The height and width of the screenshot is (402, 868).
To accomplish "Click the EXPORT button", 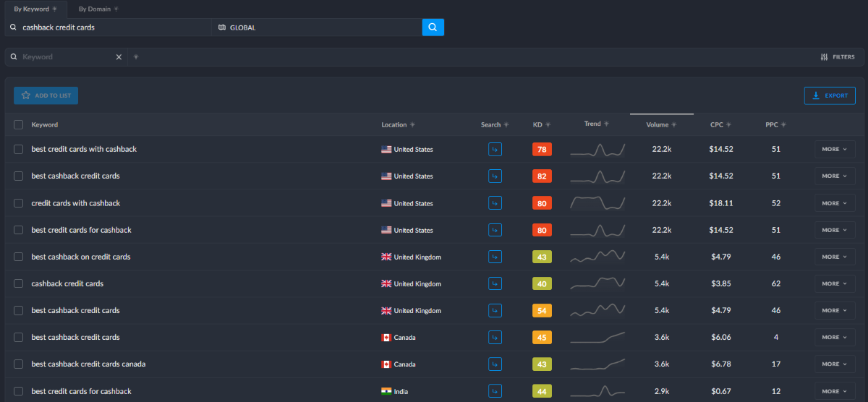I will tap(830, 95).
